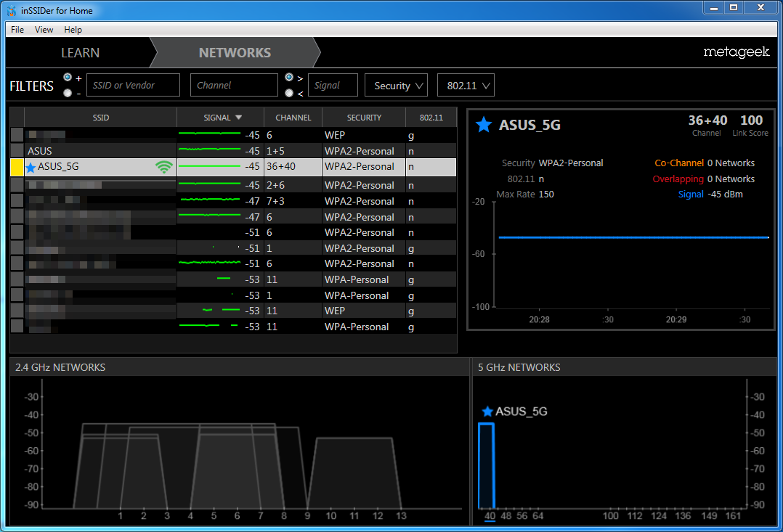This screenshot has height=532, width=783.
Task: Open the View menu
Action: 44,30
